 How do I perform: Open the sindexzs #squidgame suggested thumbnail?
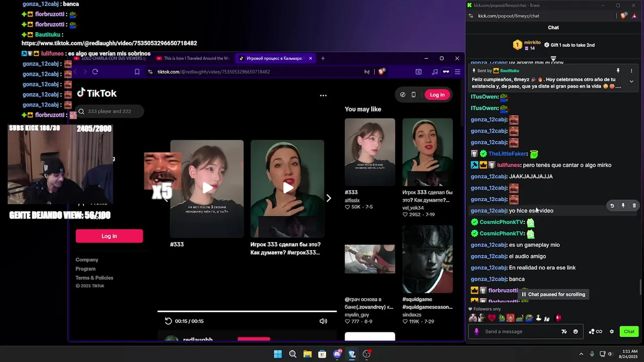click(428, 259)
